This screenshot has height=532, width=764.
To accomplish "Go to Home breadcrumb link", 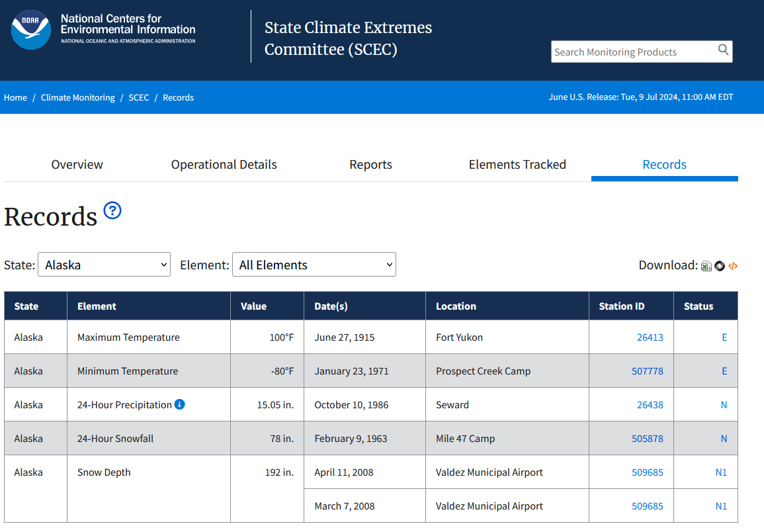I will click(16, 97).
